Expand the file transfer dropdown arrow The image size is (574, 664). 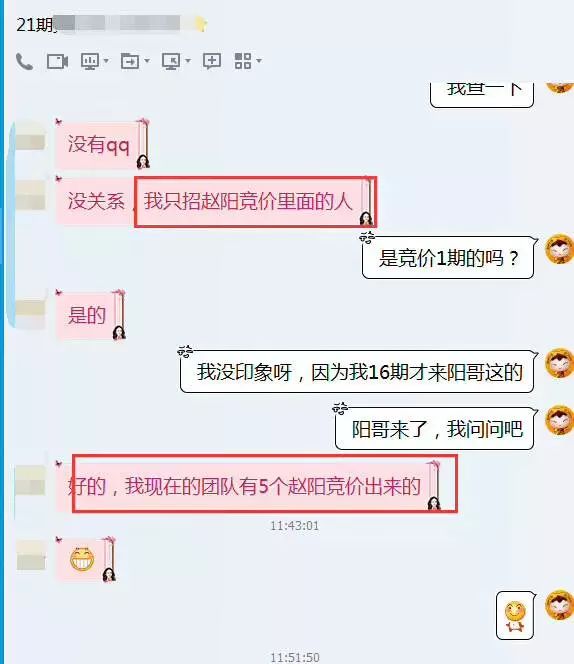click(x=147, y=61)
